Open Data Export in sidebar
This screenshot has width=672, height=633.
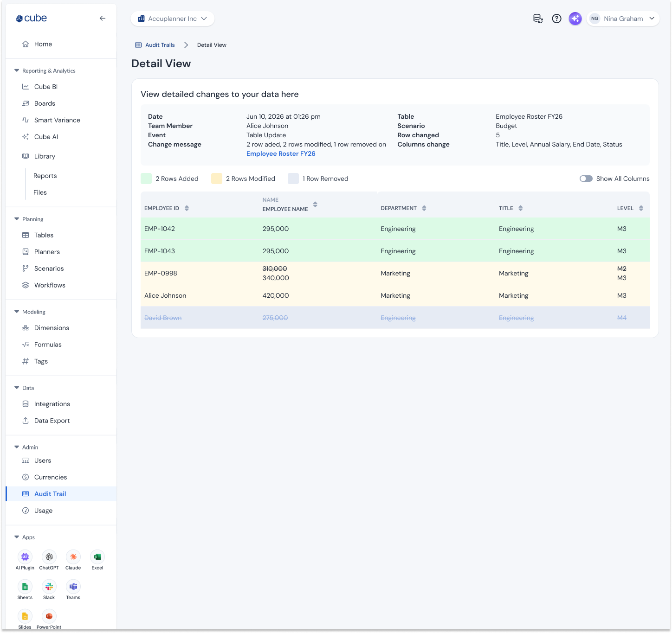coord(61,421)
